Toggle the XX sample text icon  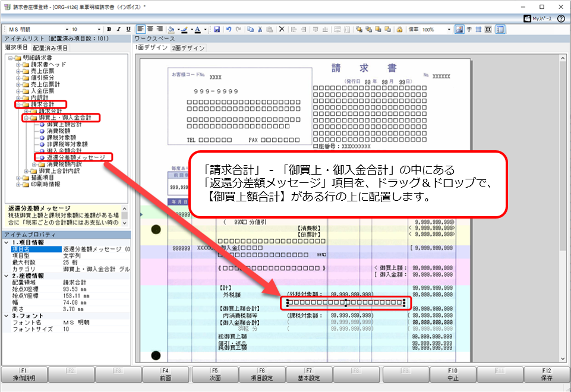(x=488, y=30)
